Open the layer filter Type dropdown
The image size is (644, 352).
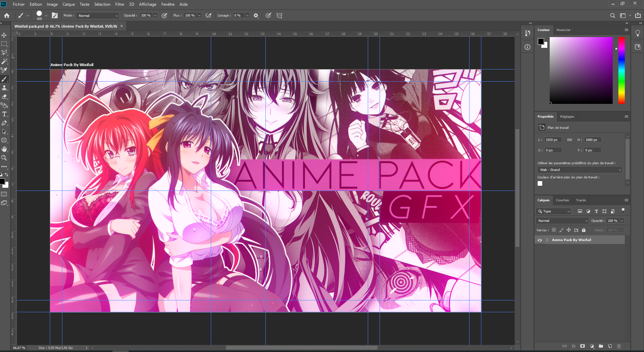(x=553, y=211)
